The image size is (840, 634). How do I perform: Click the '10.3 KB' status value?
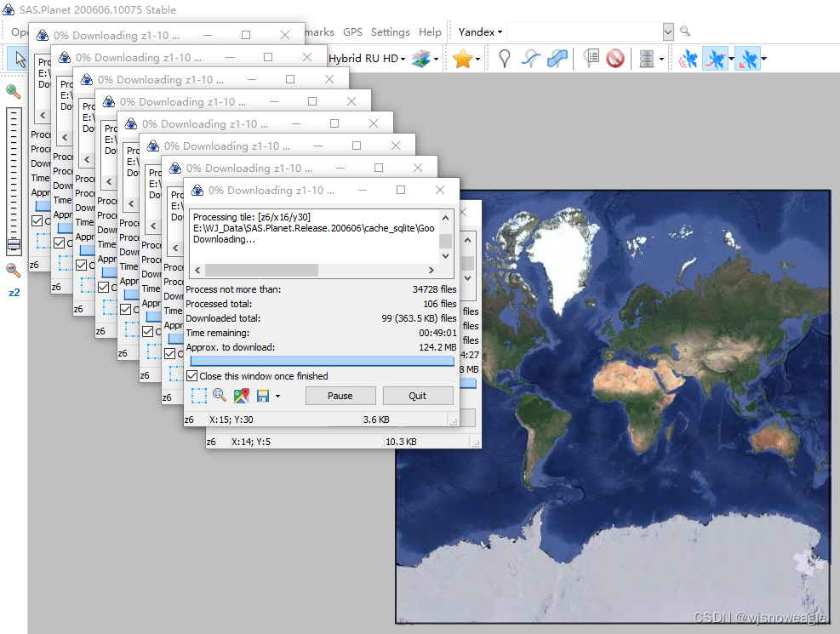(x=401, y=442)
